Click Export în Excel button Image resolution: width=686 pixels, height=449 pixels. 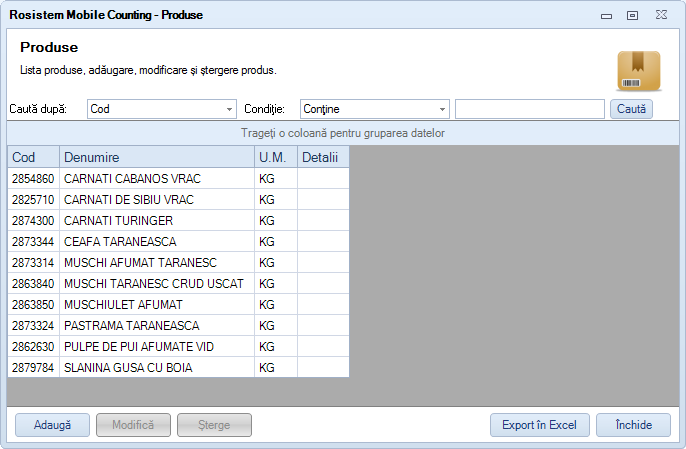click(x=539, y=425)
